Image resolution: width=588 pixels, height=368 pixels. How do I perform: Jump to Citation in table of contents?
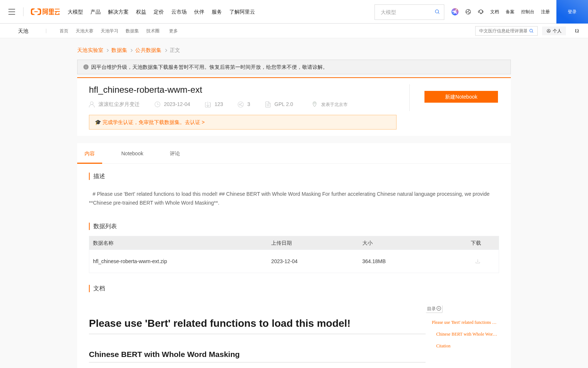(443, 346)
